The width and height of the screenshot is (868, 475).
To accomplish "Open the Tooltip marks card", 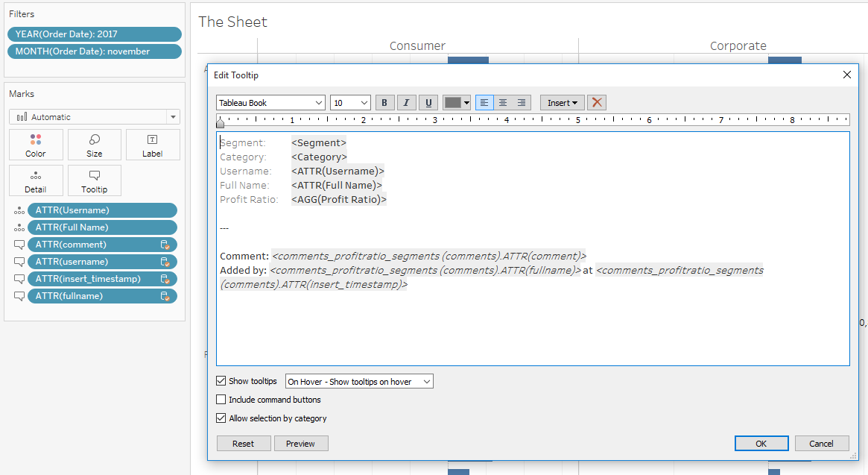I will (94, 180).
